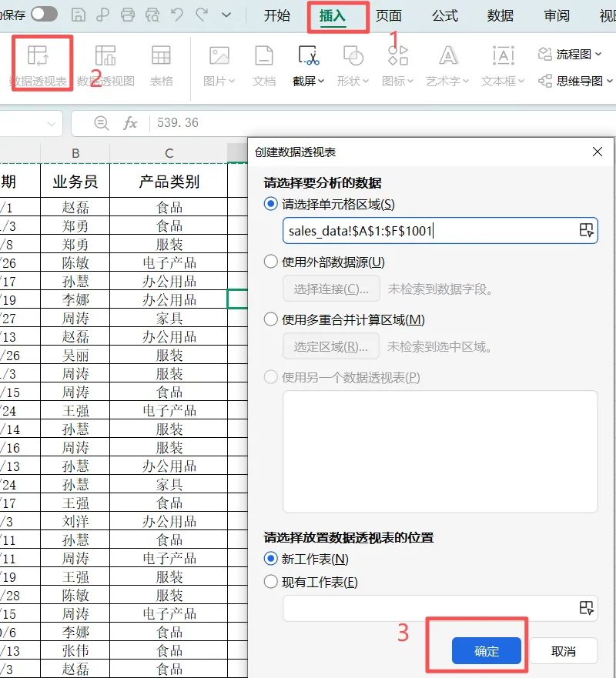Open the 思维导图 mind map dropdown

coord(575,81)
